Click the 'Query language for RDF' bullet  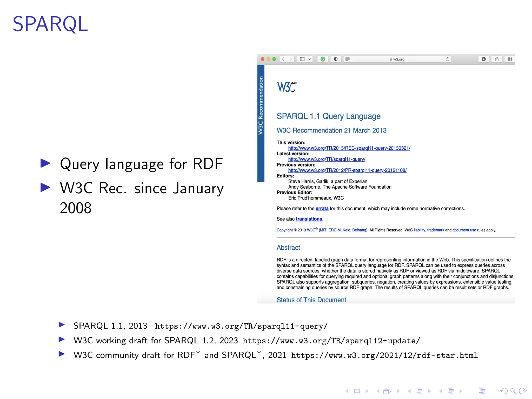[141, 164]
